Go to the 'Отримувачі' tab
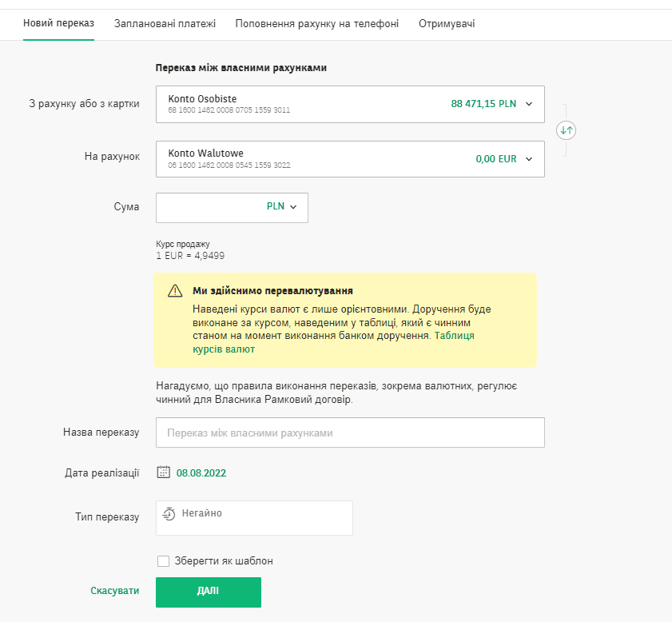The width and height of the screenshot is (672, 622). tap(447, 23)
